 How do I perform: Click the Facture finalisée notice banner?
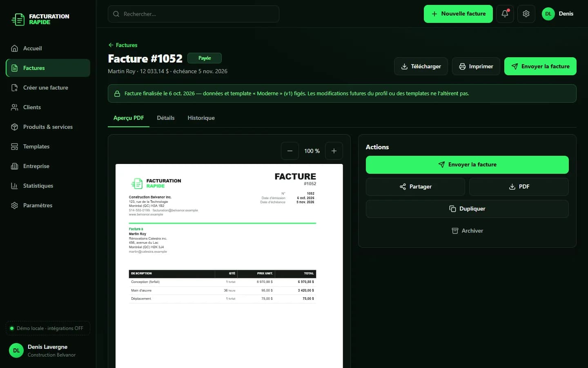click(342, 94)
